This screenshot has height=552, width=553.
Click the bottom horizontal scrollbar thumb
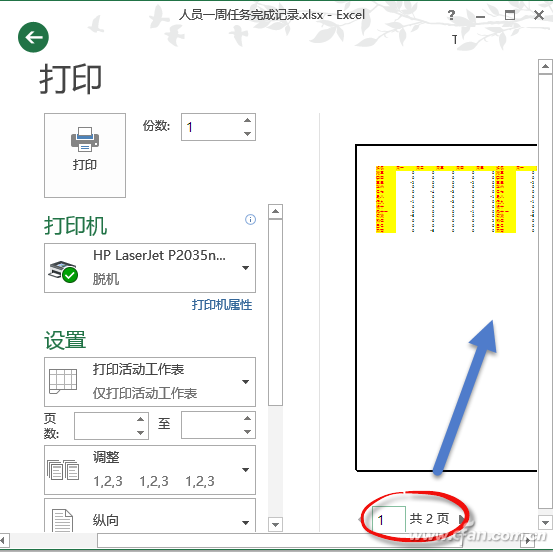[280, 540]
